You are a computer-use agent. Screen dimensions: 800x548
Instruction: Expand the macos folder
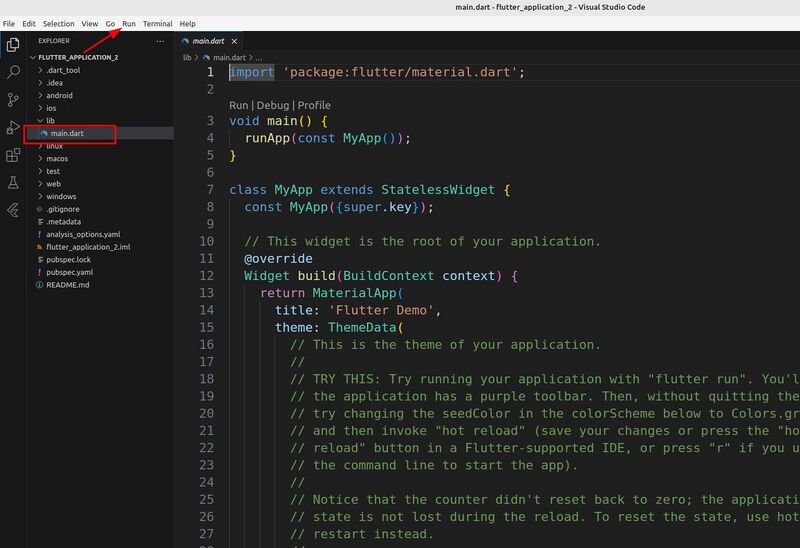pos(57,159)
